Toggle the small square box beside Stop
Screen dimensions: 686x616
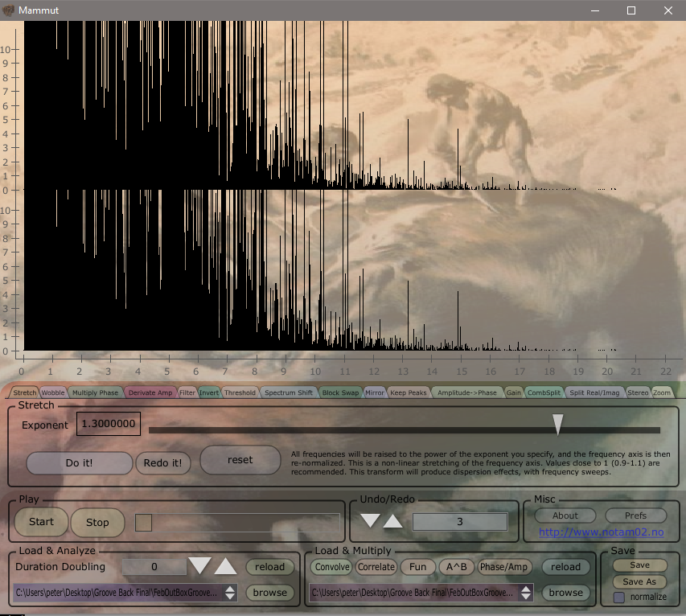tap(143, 522)
